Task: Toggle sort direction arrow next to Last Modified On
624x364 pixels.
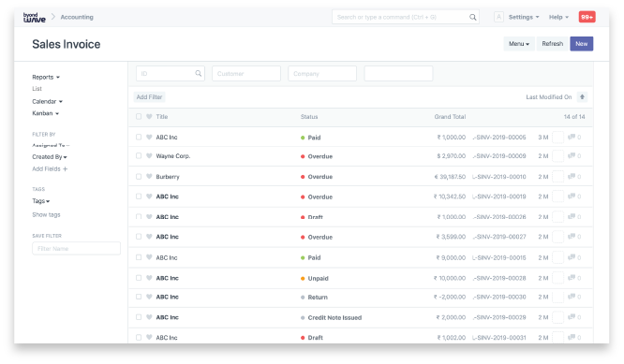Action: 582,97
